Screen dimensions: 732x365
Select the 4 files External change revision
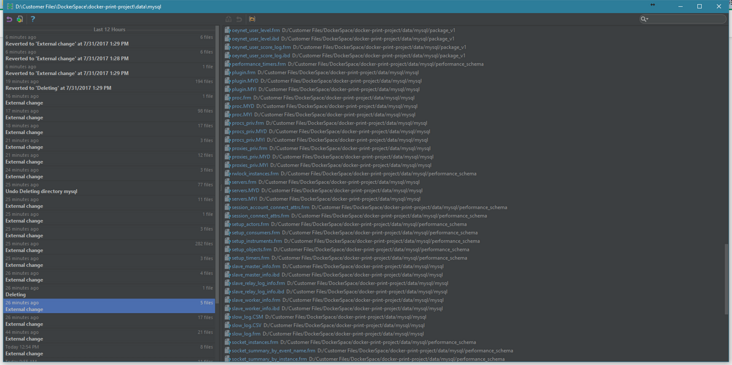coord(109,277)
